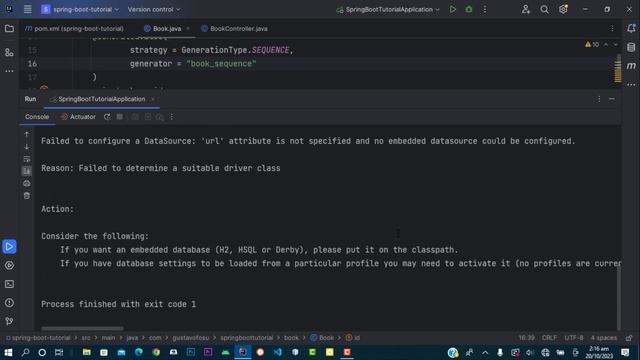Click the warnings count indicator in editor
Screen dimensions: 640x360
click(592, 44)
